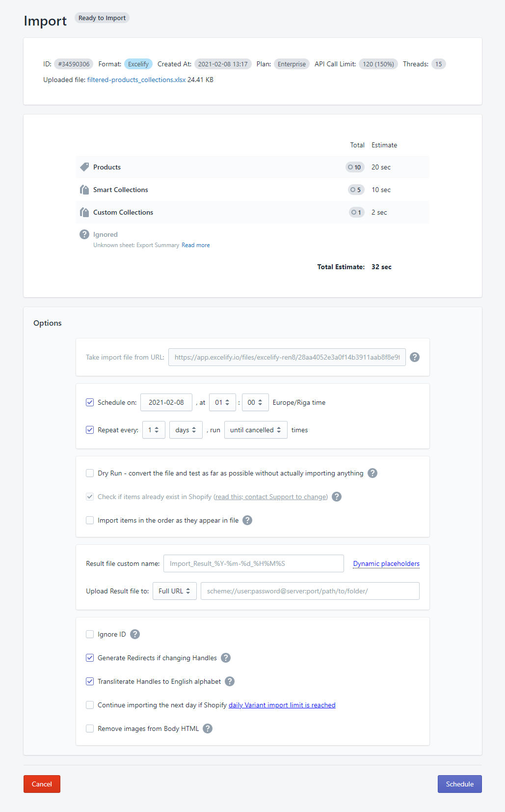Enable Remove images from Body HTML checkbox
The width and height of the screenshot is (505, 812).
coord(90,728)
